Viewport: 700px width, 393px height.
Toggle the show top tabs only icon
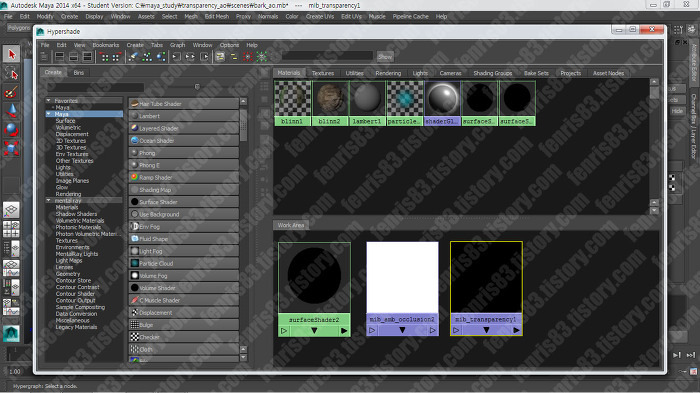59,57
